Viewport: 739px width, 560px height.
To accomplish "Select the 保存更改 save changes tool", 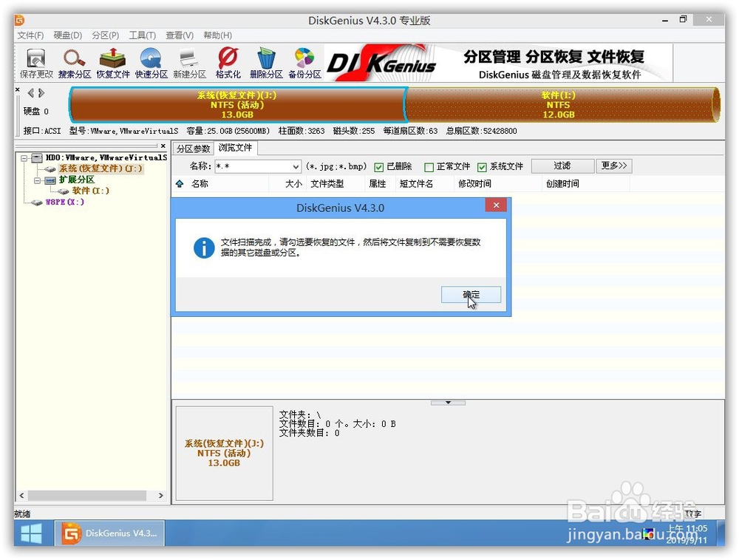I will (35, 62).
